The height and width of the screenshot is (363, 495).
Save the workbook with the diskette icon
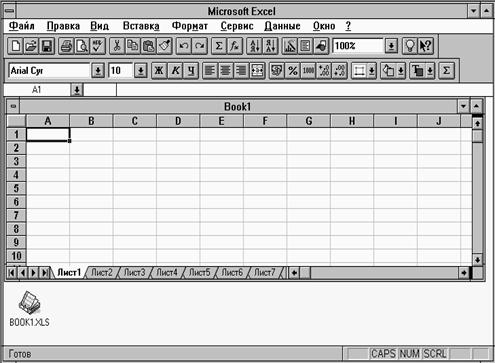click(47, 46)
